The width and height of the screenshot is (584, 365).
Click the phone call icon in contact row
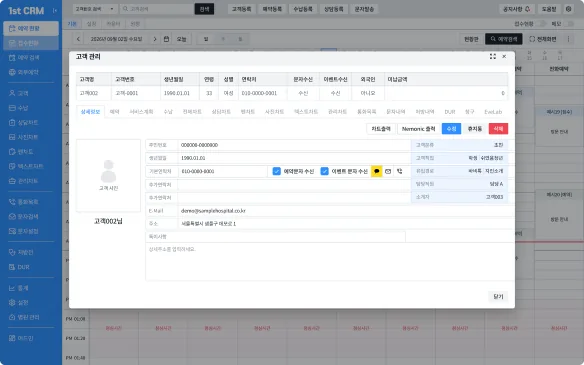click(400, 171)
